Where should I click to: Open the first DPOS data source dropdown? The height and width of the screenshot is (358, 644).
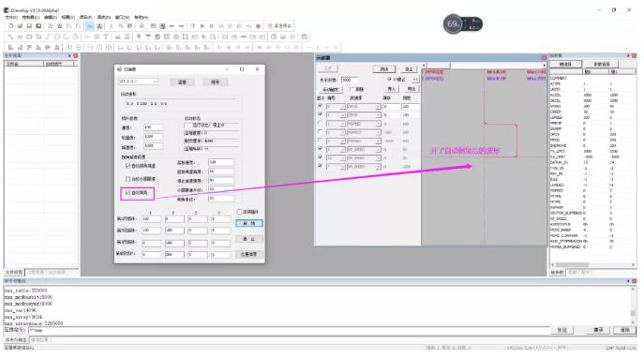(364, 106)
